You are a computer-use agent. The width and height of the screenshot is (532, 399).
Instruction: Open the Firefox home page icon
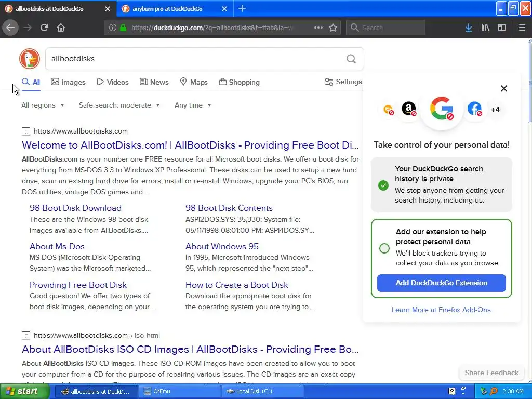(61, 28)
